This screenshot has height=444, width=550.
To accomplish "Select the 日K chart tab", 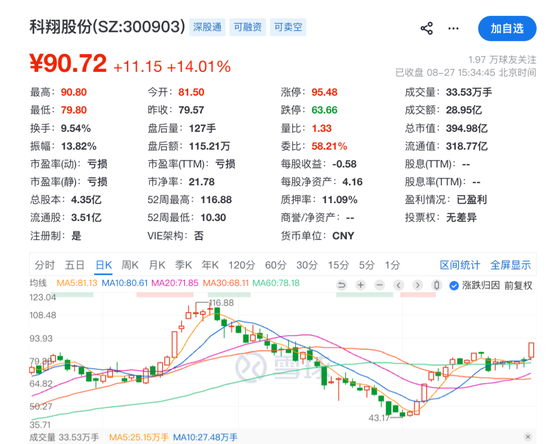I will click(103, 265).
